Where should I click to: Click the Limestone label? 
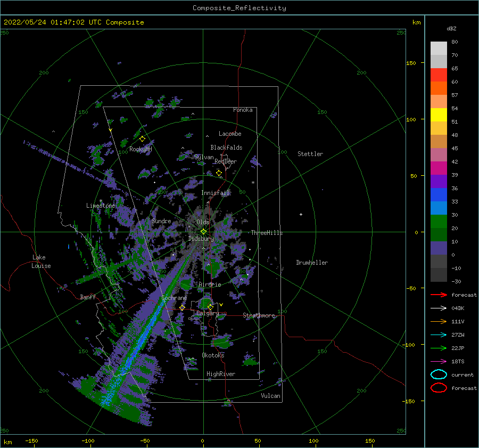click(x=101, y=206)
